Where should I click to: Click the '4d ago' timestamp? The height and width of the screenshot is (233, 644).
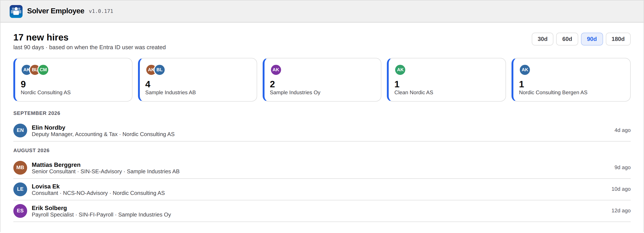click(x=622, y=130)
